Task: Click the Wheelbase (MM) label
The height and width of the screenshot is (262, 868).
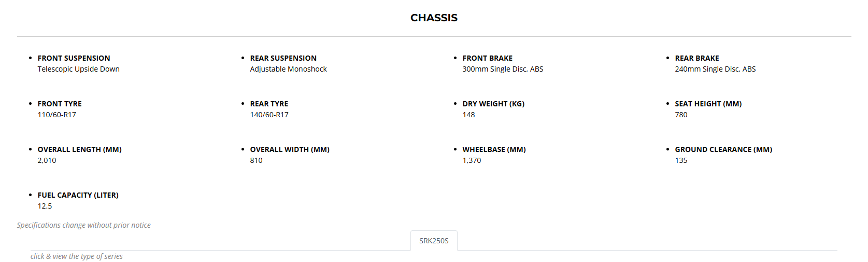Action: [494, 149]
